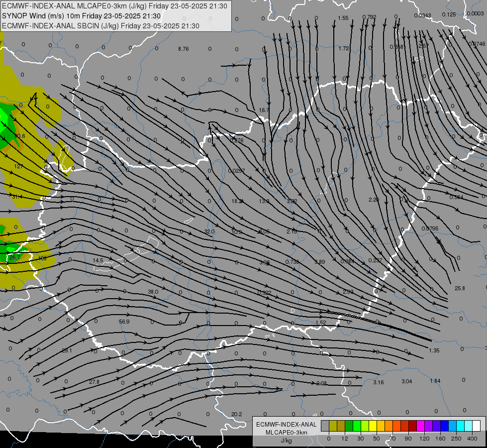
Task: Click the map value '0.125'
Action: point(449,14)
